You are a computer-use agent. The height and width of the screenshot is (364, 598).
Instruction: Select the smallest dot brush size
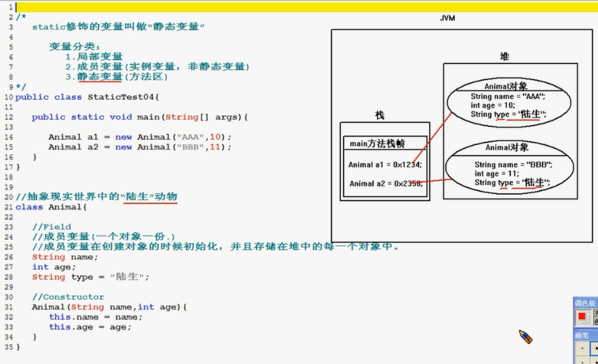tap(582, 348)
